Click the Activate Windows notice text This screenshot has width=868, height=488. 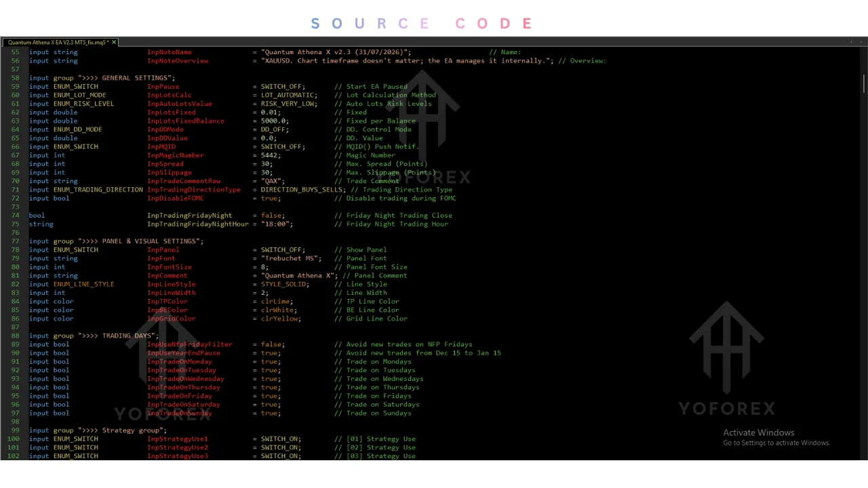[x=758, y=432]
